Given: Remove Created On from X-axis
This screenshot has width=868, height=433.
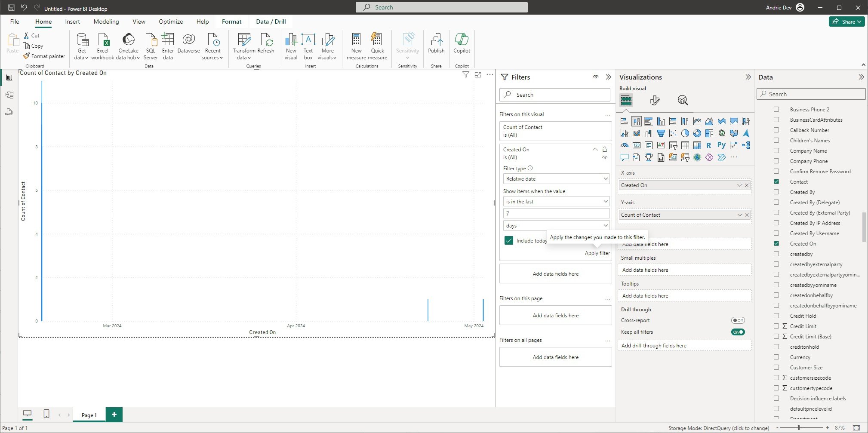Looking at the screenshot, I should coord(747,185).
